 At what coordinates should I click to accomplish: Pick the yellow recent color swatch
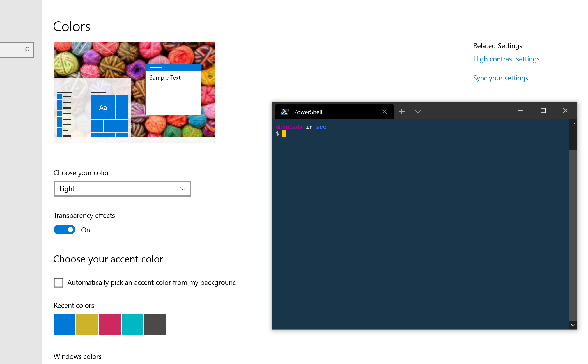pyautogui.click(x=87, y=324)
